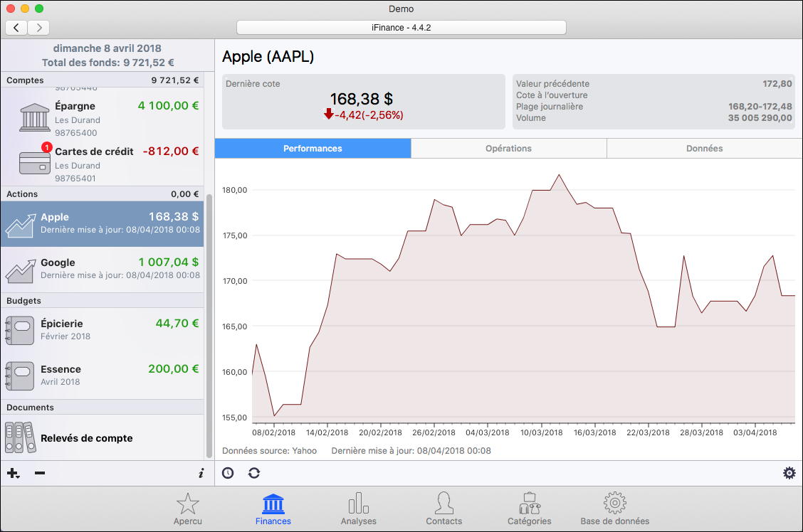The width and height of the screenshot is (803, 532).
Task: Open the add account plus menu
Action: (13, 473)
